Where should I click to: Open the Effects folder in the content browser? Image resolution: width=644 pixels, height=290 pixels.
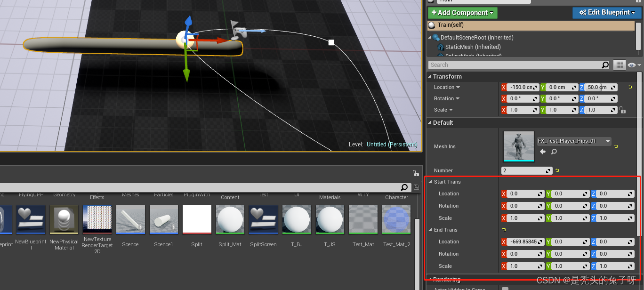(97, 197)
